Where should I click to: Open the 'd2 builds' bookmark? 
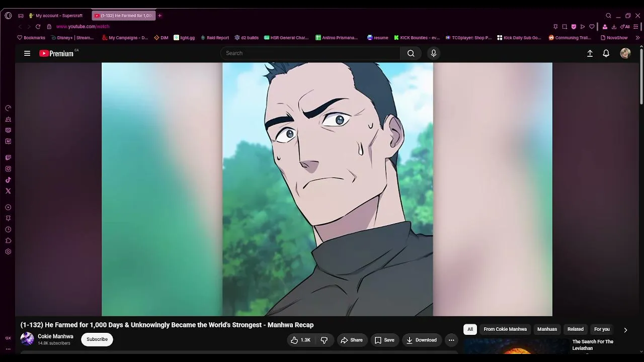[x=247, y=38]
